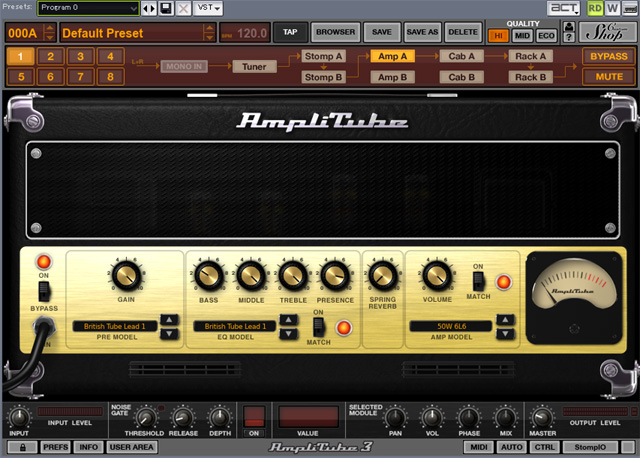Viewport: 640px width, 458px height.
Task: Open the EQ MODEL British Tube Lead 1 selector
Action: pos(235,326)
